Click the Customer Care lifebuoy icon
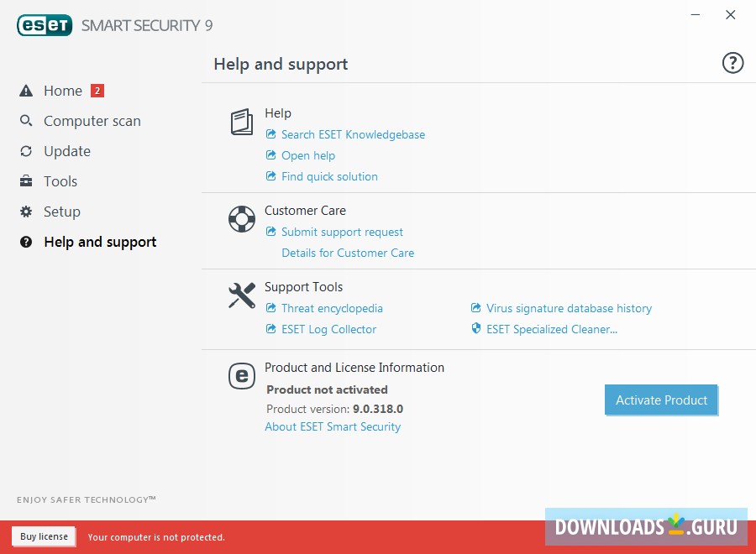 coord(242,219)
